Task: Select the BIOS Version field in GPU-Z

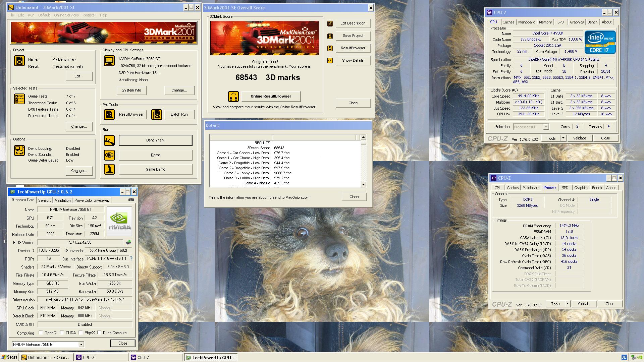Action: (80, 242)
